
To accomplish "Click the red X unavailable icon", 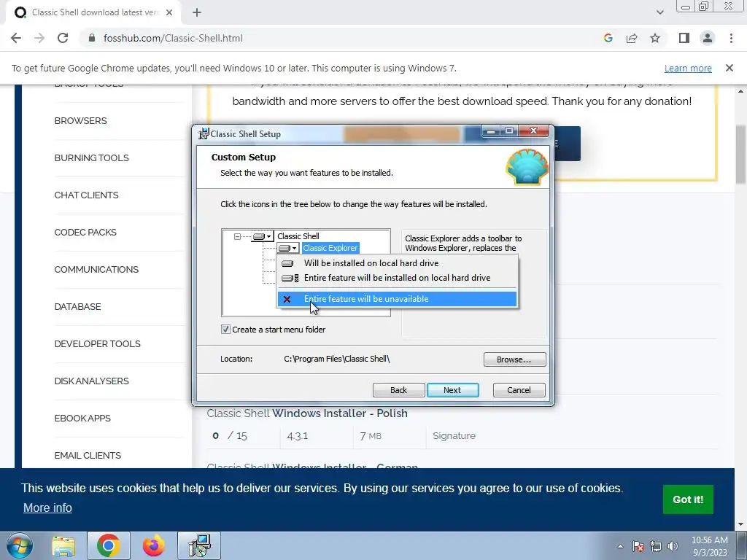I will click(x=287, y=299).
